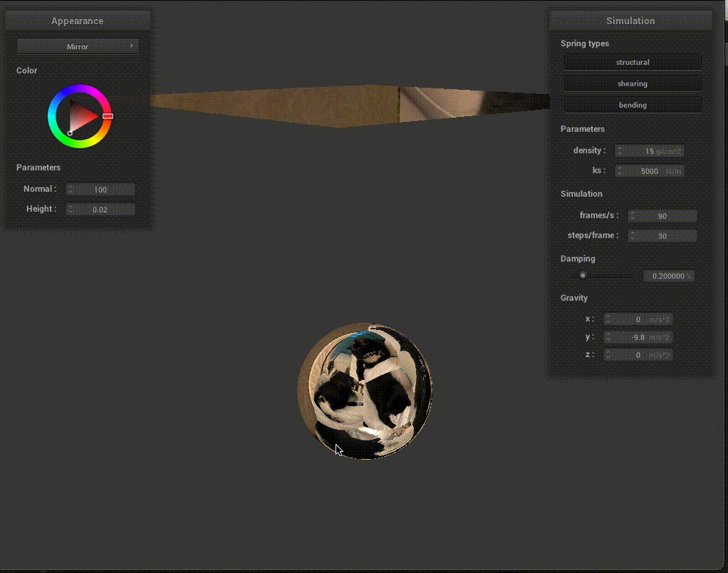Select the gravity y value field

(638, 337)
